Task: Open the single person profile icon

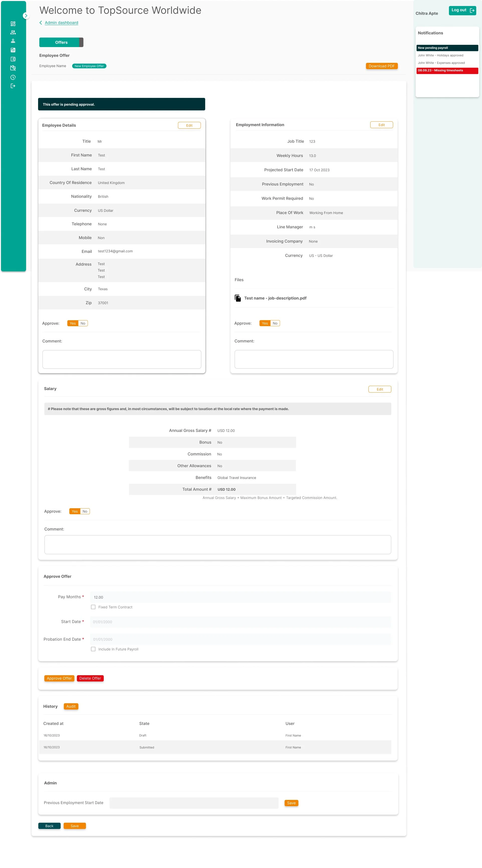Action: tap(13, 41)
